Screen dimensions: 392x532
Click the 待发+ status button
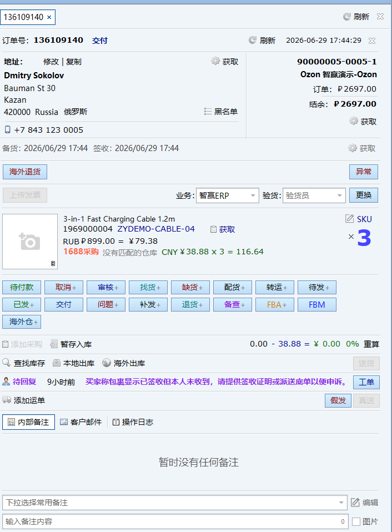317,287
